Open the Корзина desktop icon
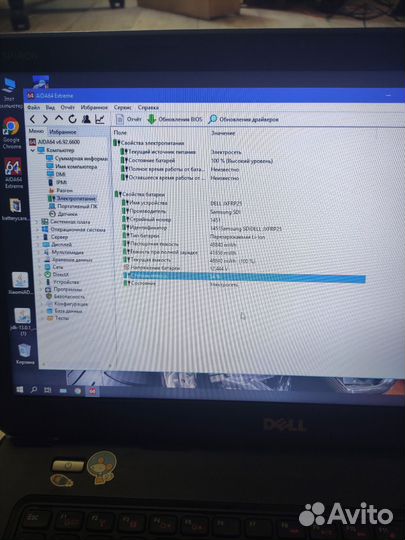This screenshot has width=405, height=540. point(25,354)
